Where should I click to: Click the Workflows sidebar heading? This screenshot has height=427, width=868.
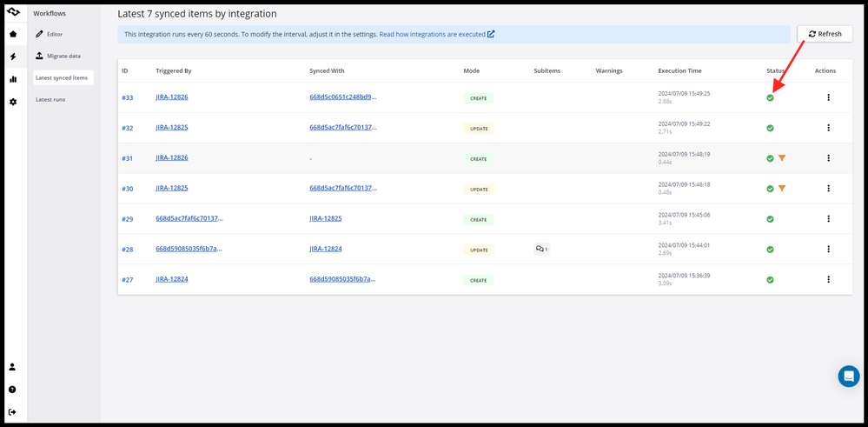click(x=50, y=13)
